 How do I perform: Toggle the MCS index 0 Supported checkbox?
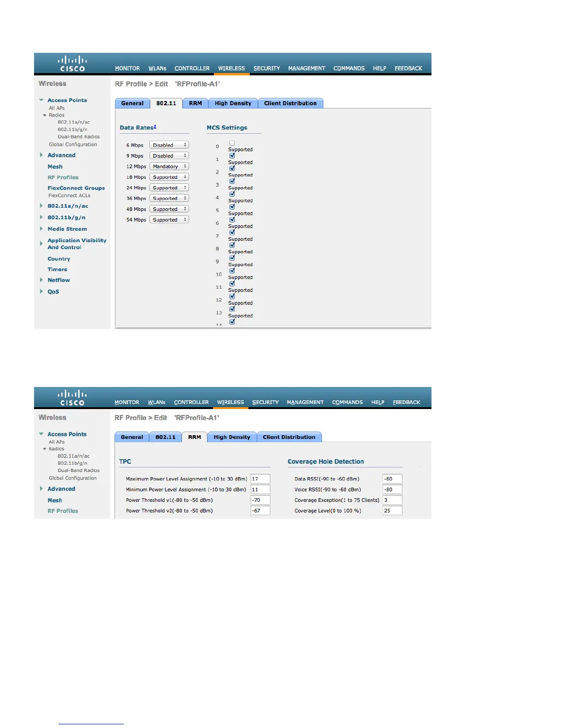232,143
